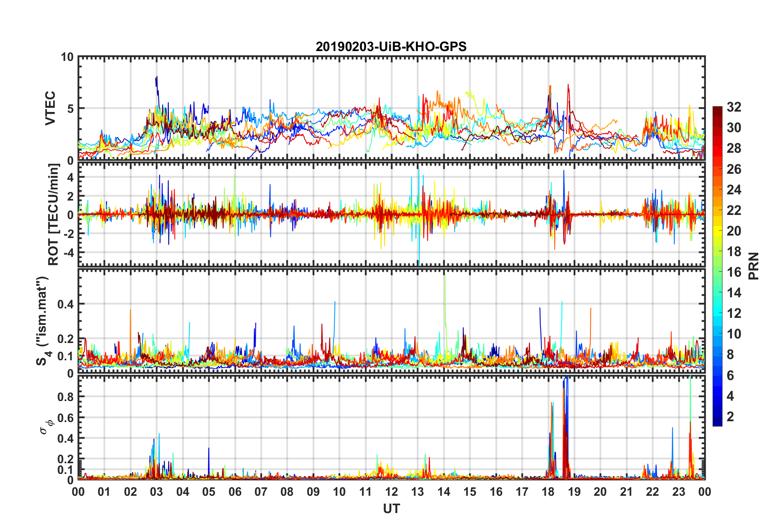
Task: Click PRN colorbar value 6
Action: tap(730, 375)
